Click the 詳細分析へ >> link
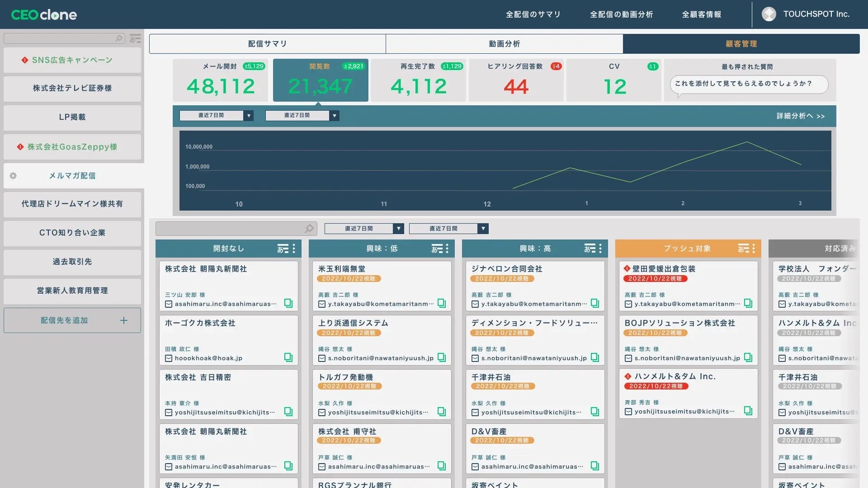 800,116
